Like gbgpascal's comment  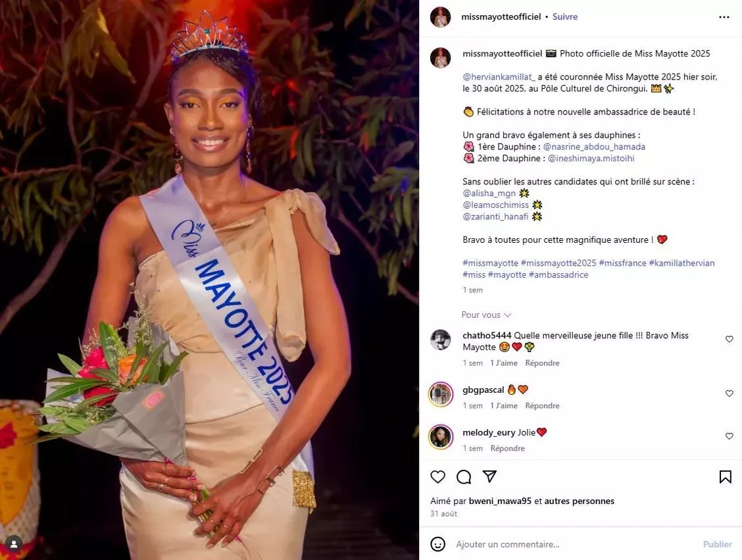click(730, 394)
